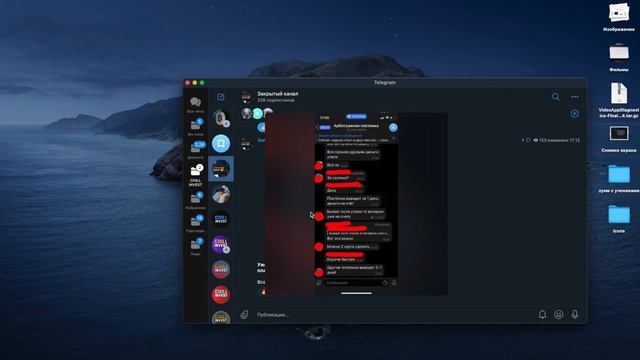Open the chat with person photo avatar
Viewport: 640px width, 360px height.
pyautogui.click(x=221, y=194)
